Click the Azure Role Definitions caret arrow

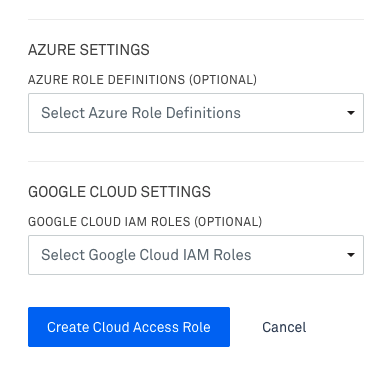tap(351, 113)
